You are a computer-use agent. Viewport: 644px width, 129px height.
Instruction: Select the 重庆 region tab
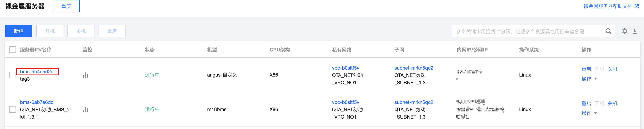click(x=66, y=6)
